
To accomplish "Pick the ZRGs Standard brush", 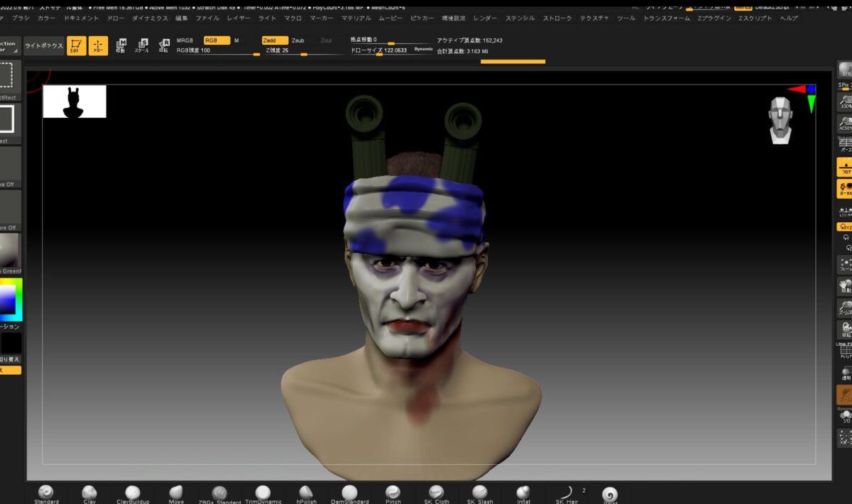I will [219, 493].
